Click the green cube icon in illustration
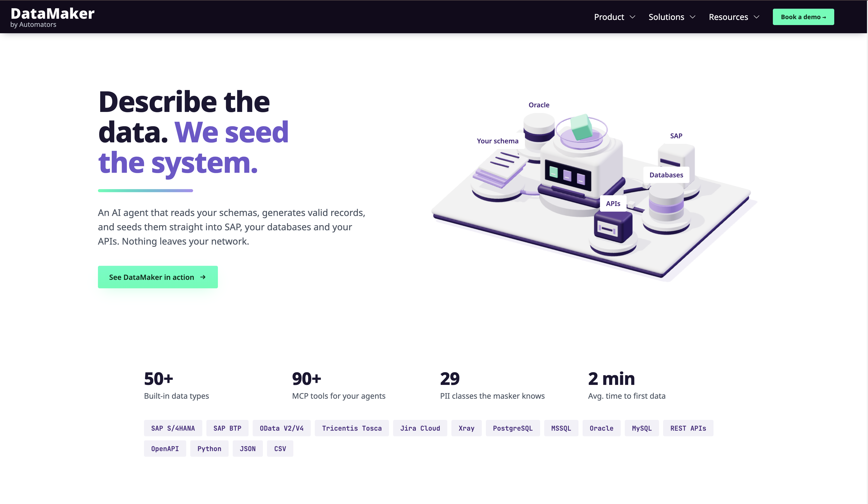 (582, 127)
